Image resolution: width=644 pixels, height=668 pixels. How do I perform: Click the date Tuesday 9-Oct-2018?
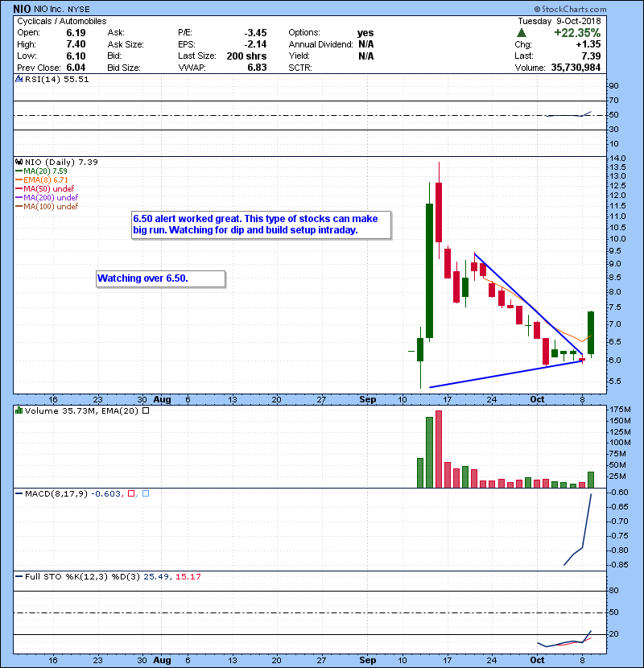pyautogui.click(x=559, y=21)
